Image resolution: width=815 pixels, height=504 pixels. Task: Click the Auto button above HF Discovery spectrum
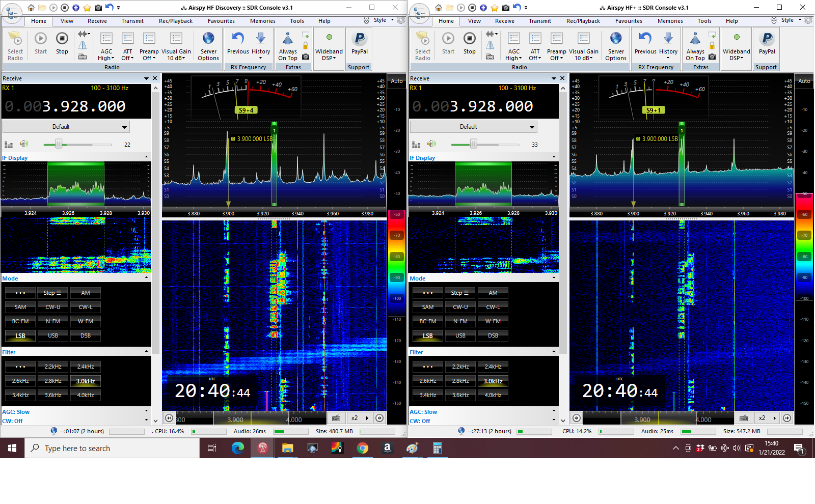coord(396,81)
